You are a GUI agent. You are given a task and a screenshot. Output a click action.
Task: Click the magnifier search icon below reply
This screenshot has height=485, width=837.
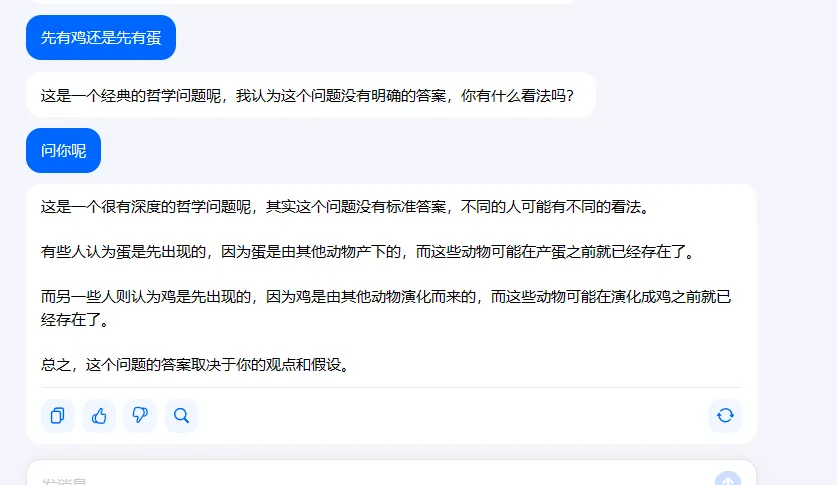click(x=181, y=415)
